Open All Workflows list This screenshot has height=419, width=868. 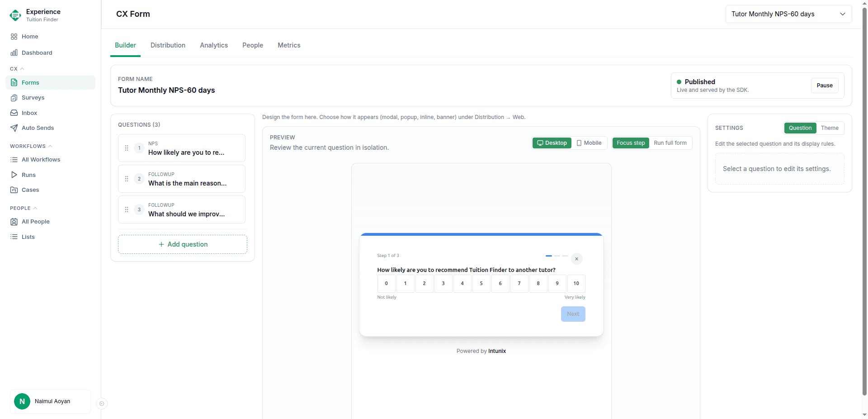pos(50,160)
